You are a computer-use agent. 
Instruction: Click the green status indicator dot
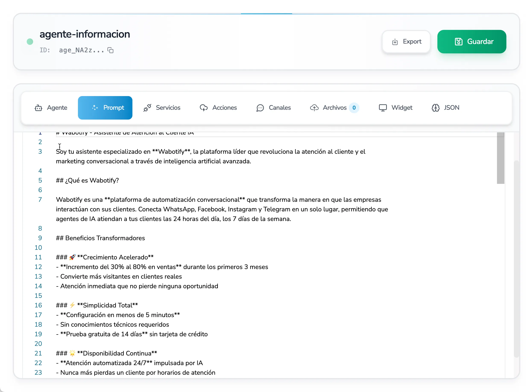pyautogui.click(x=30, y=41)
